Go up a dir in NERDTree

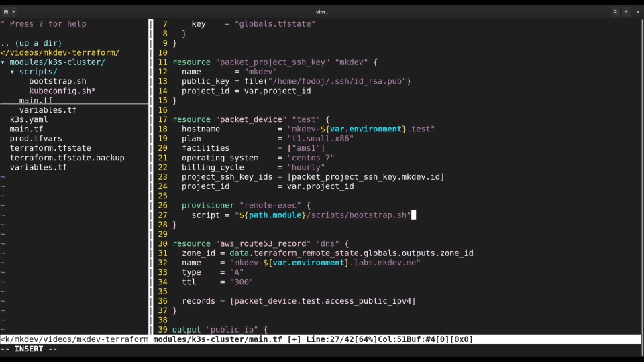[x=32, y=43]
